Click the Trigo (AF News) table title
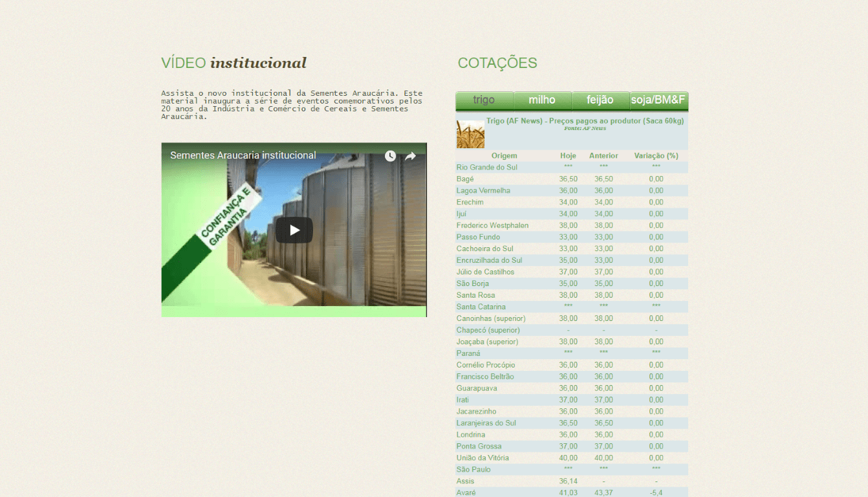This screenshot has height=497, width=868. pyautogui.click(x=585, y=121)
